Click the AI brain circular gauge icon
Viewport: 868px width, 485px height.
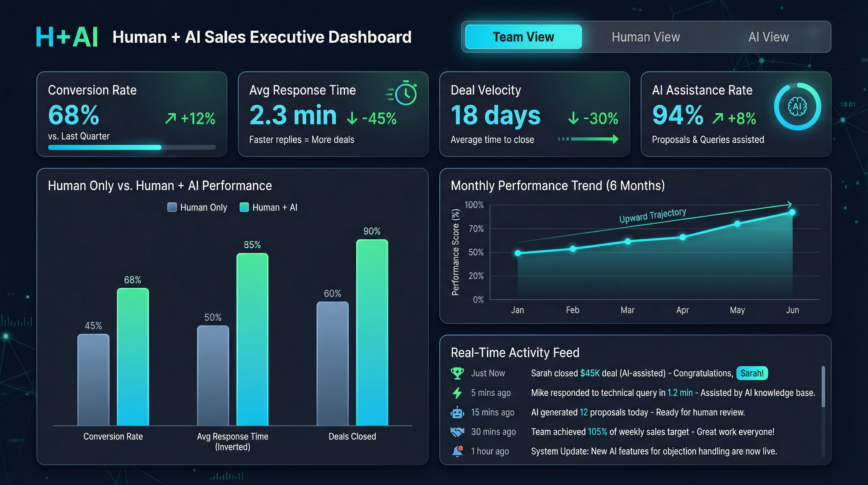tap(798, 108)
